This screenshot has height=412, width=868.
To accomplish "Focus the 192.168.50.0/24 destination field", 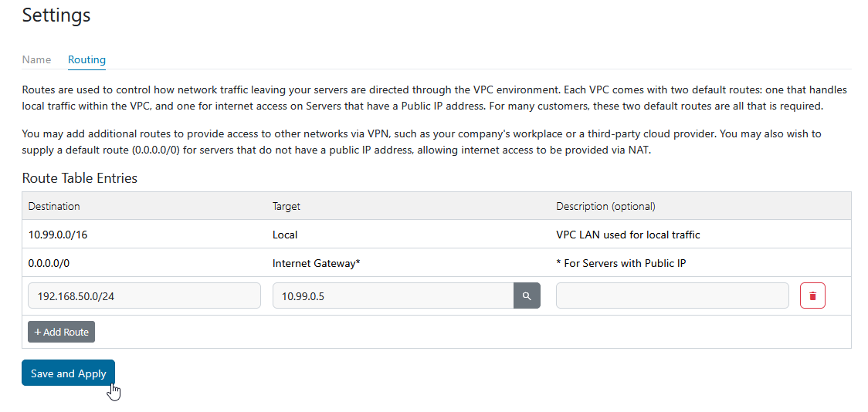I will pos(144,295).
